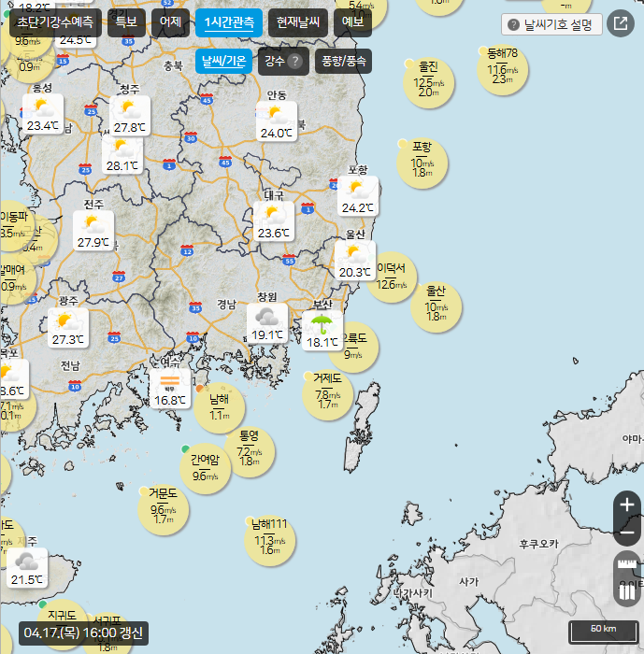Click the 50 km scale bar
The height and width of the screenshot is (654, 644).
(x=604, y=632)
